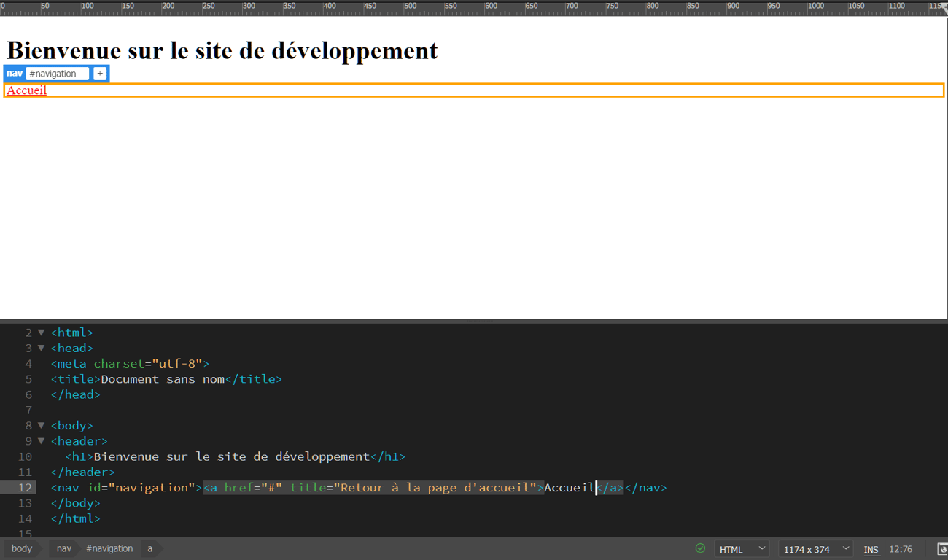Screen dimensions: 948x560
Task: Click the green checkmark lint status icon
Action: [700, 548]
